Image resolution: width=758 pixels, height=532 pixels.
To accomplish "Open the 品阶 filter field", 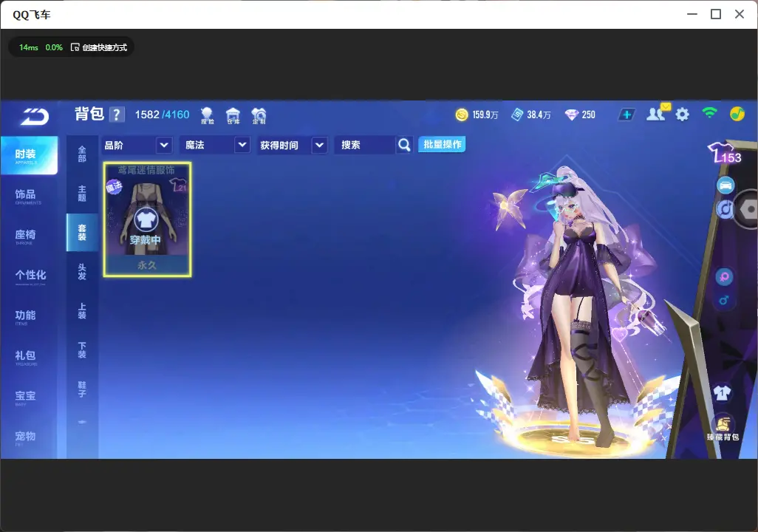I will point(137,145).
